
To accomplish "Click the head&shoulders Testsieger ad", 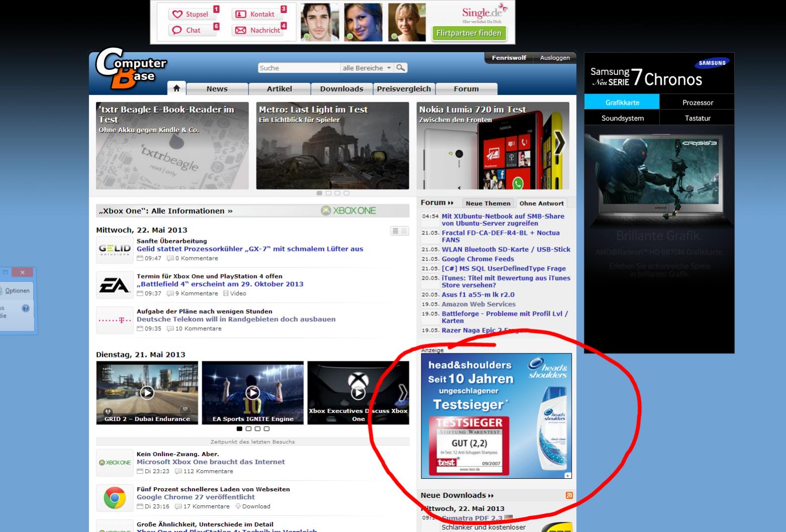I will tap(496, 416).
